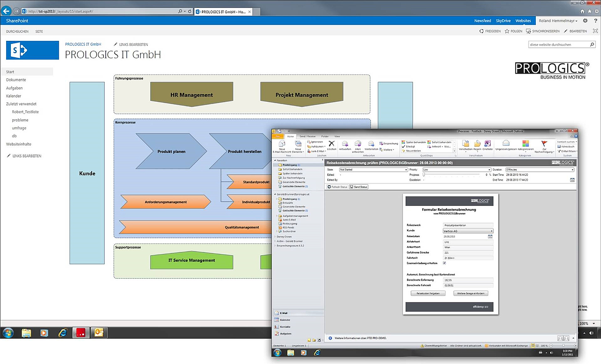Open Adressbuch in Outlook ribbon
This screenshot has width=601, height=364.
[x=566, y=146]
